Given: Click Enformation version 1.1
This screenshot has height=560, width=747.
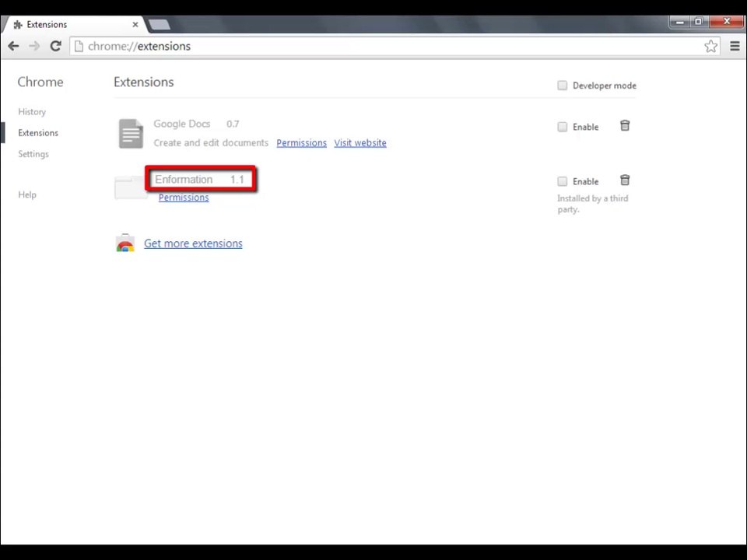Looking at the screenshot, I should [x=237, y=180].
